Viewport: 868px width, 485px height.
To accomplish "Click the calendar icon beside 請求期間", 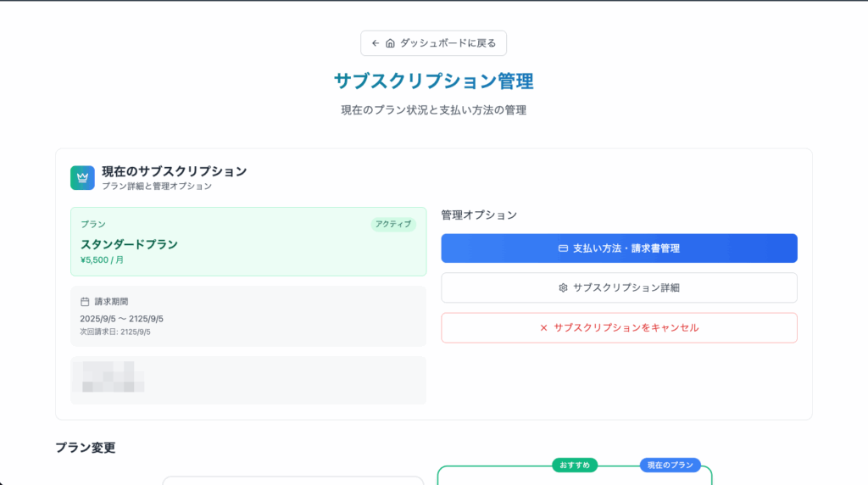I will pyautogui.click(x=85, y=302).
